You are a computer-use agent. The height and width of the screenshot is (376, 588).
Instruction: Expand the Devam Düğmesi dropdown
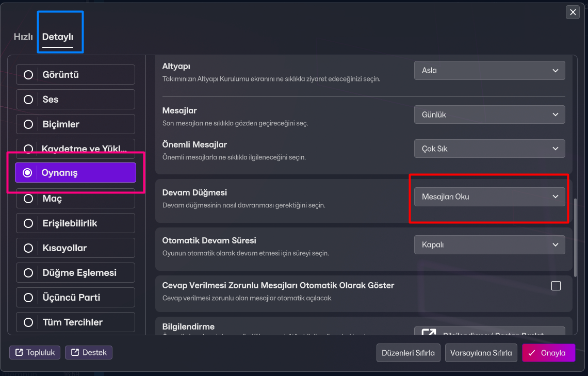tap(489, 197)
